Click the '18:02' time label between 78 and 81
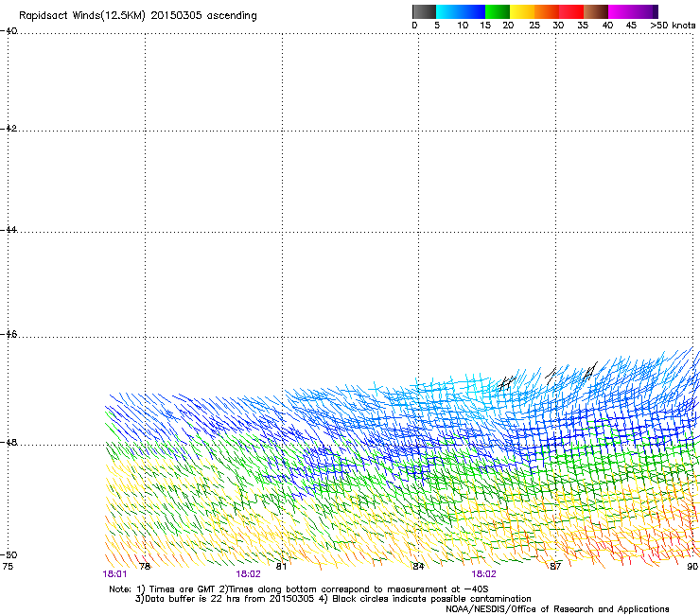The height and width of the screenshot is (615, 700). pyautogui.click(x=248, y=574)
